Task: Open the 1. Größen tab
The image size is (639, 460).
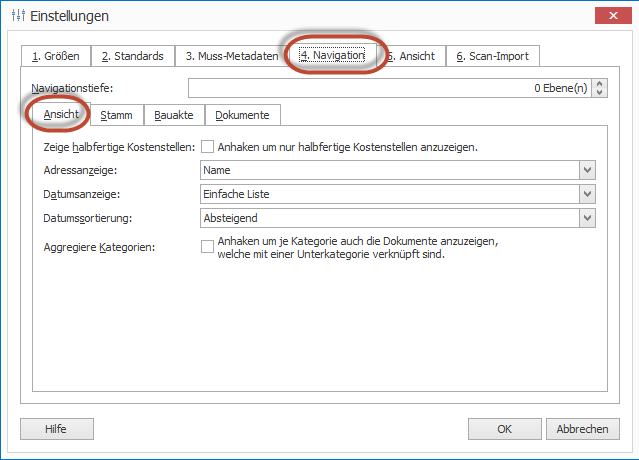Action: coord(56,56)
